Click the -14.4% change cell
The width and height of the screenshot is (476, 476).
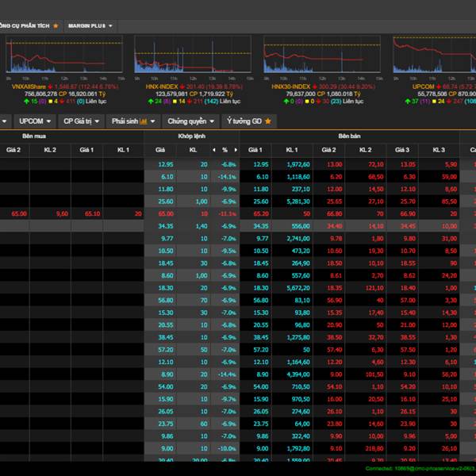pos(227,374)
